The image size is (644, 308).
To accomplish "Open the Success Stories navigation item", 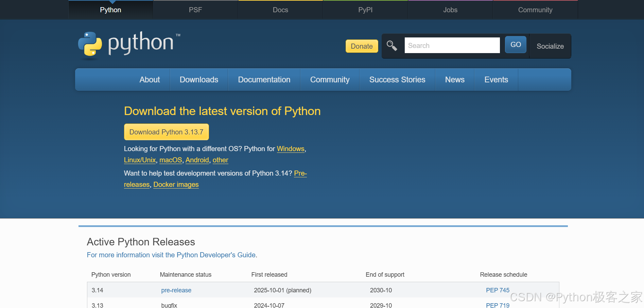I will 397,80.
